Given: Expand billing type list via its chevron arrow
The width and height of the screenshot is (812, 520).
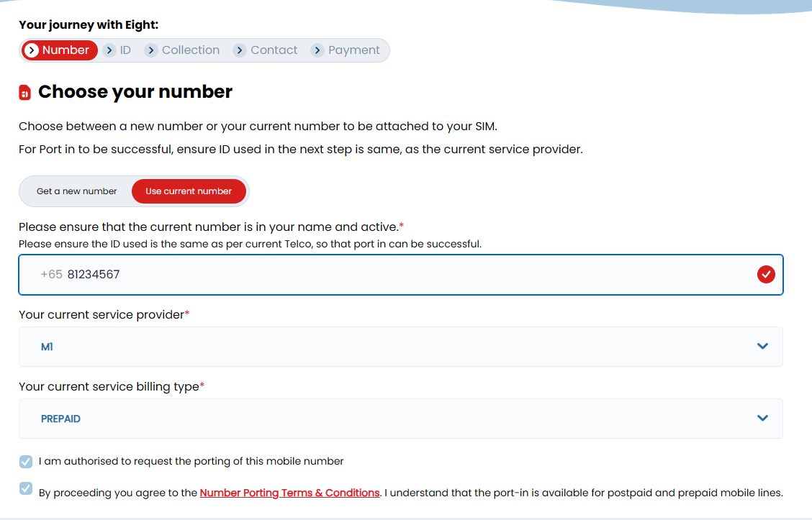Looking at the screenshot, I should 762,418.
